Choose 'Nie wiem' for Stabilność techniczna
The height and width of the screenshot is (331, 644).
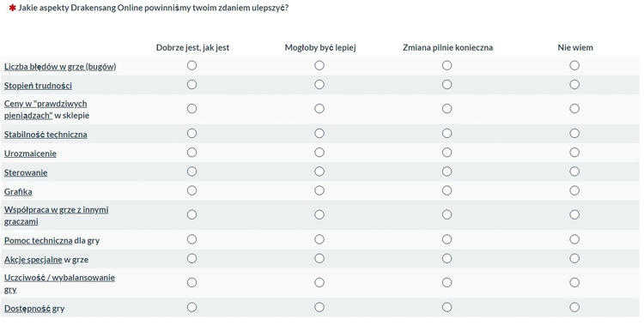tap(574, 133)
